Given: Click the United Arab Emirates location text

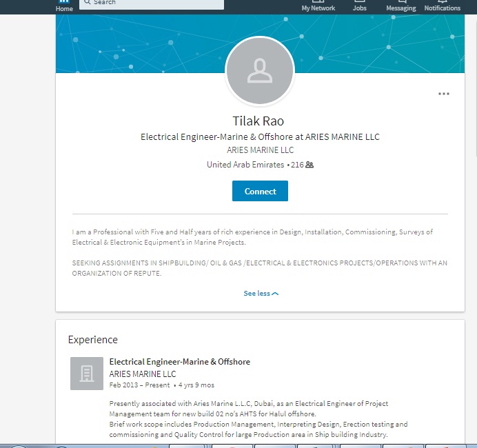Looking at the screenshot, I should point(245,165).
